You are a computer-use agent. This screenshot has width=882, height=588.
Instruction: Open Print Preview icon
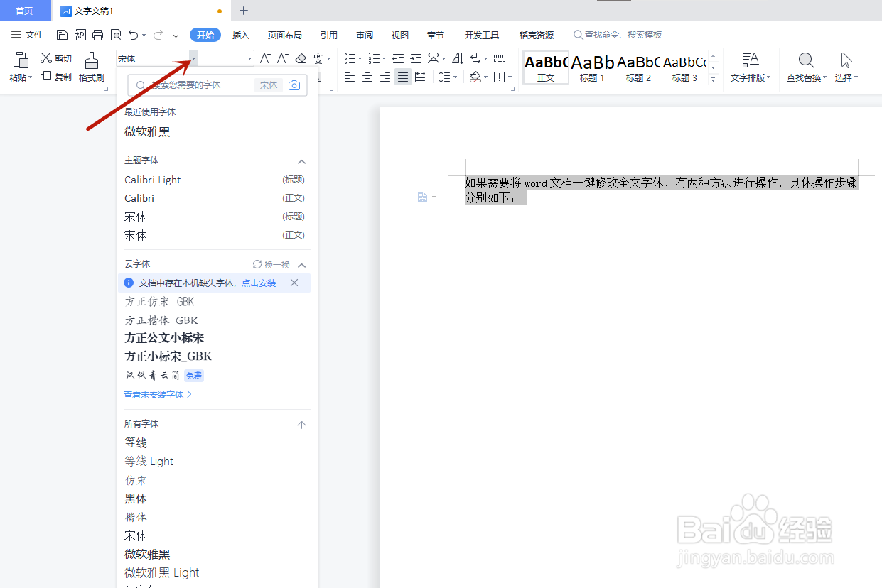(x=115, y=35)
